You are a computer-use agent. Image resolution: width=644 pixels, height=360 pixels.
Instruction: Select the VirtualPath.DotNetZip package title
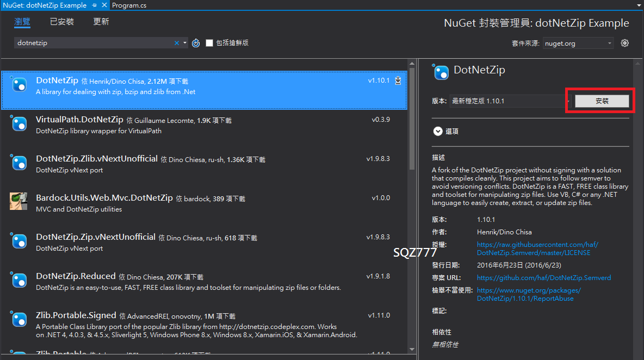click(79, 120)
